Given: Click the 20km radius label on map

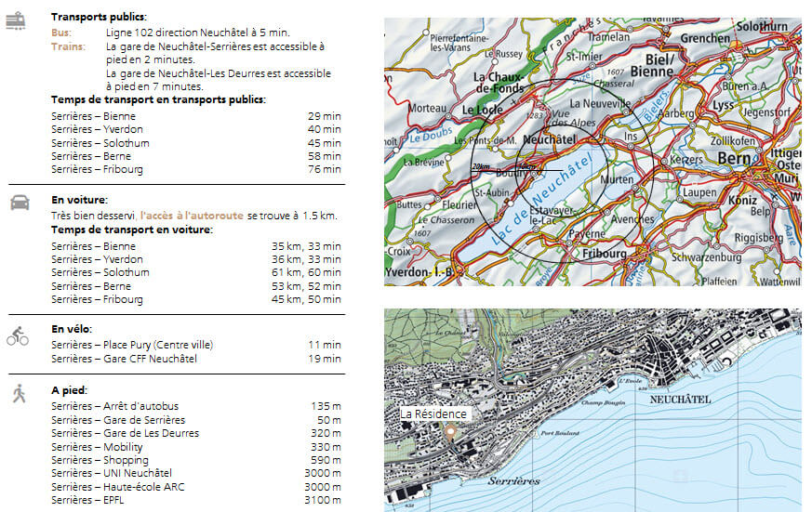Looking at the screenshot, I should tap(481, 166).
